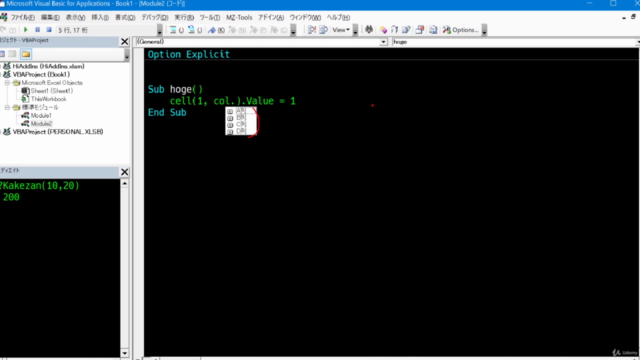Open the 書式(O) menu

pos(125,18)
